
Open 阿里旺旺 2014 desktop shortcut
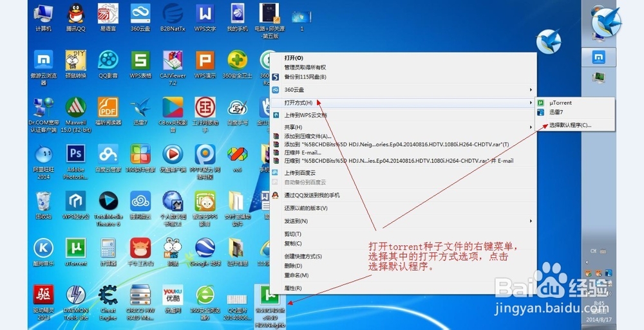click(x=43, y=161)
